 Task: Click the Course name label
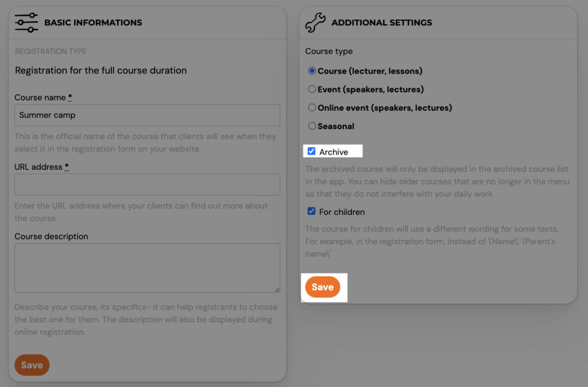[x=43, y=98]
